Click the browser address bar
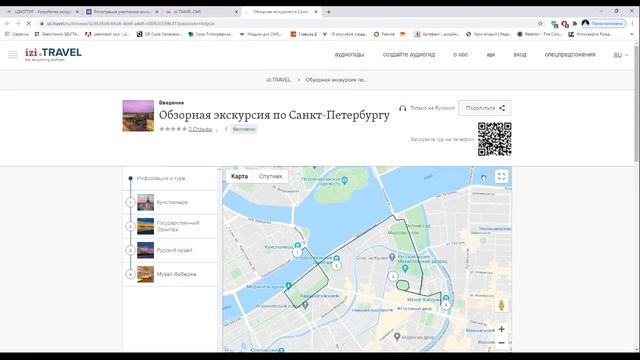 [286, 24]
